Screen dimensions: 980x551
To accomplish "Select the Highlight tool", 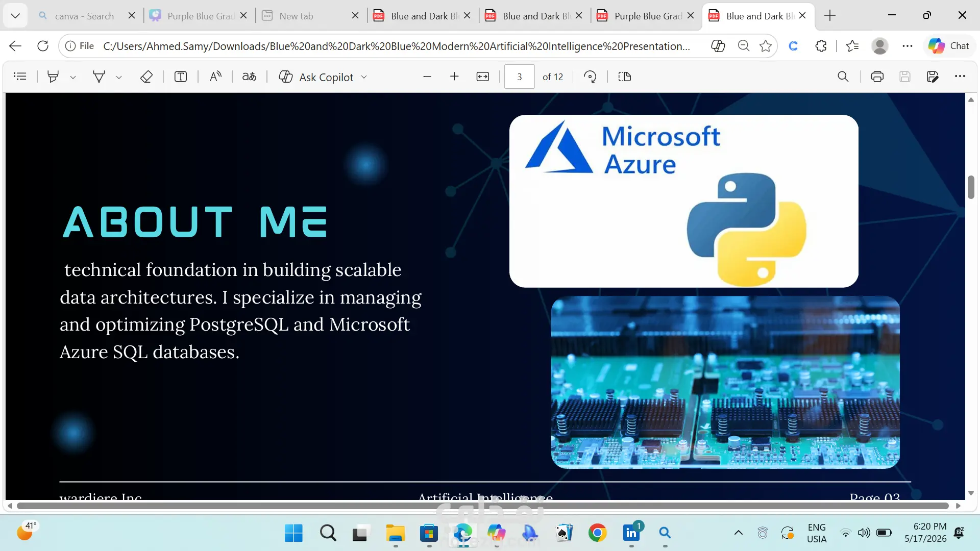I will pos(53,77).
